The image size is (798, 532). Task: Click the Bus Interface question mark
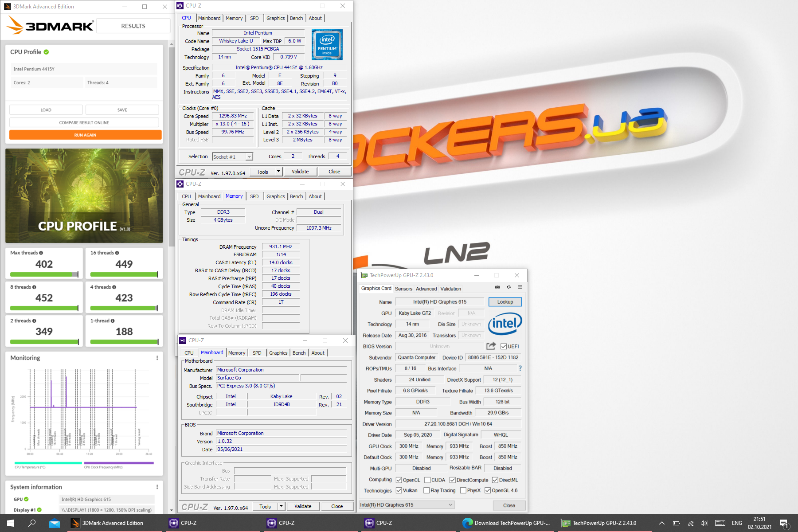(520, 368)
